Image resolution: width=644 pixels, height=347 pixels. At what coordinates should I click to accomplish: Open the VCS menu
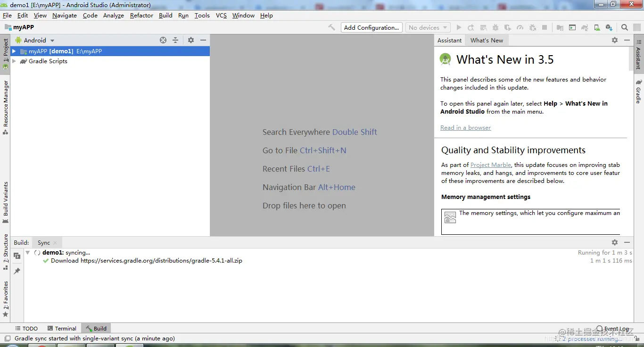point(221,15)
